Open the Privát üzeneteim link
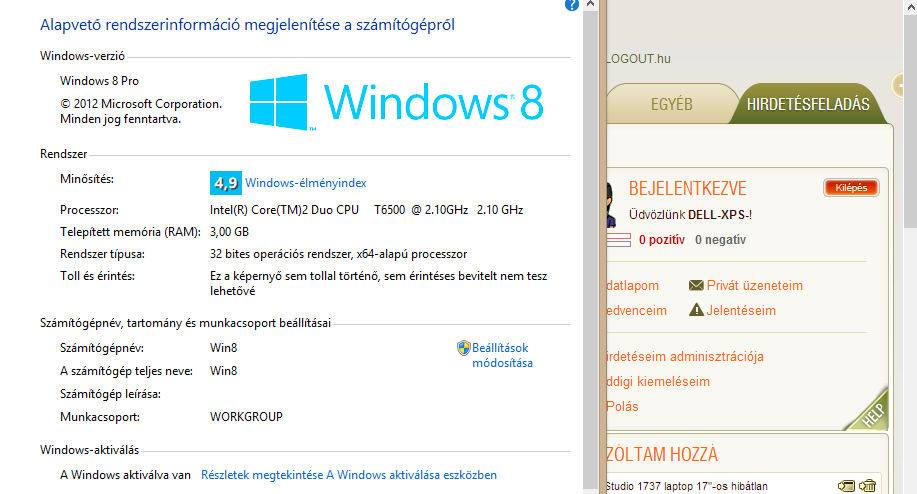917x494 pixels. [x=754, y=285]
